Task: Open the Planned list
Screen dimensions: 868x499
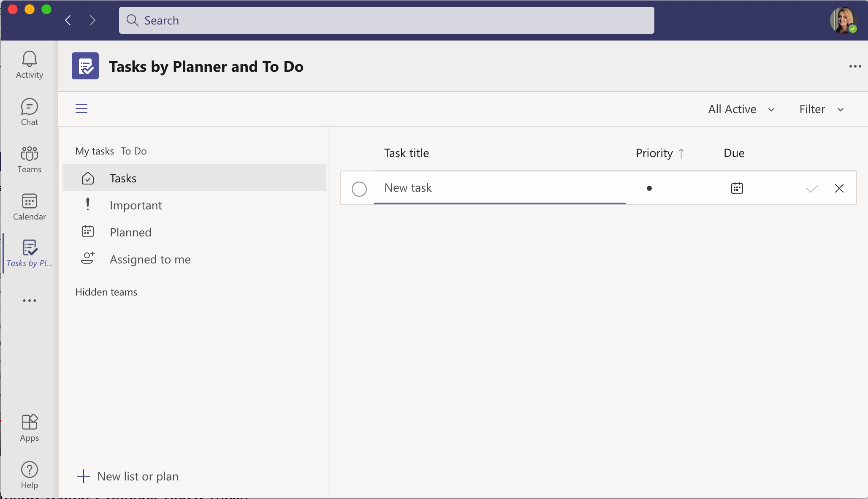Action: [194, 232]
